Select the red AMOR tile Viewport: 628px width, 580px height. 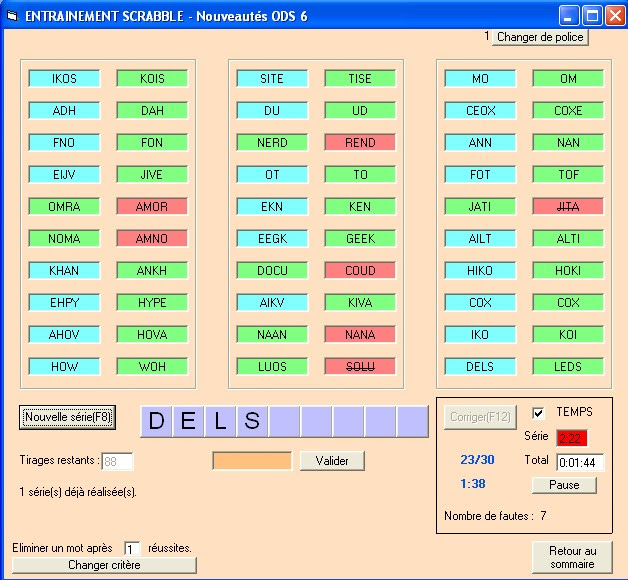[x=152, y=207]
